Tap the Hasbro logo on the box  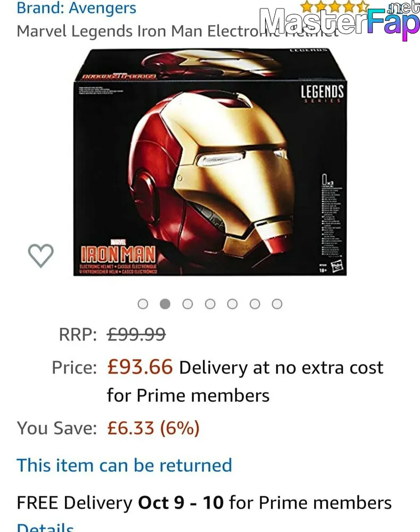(337, 267)
